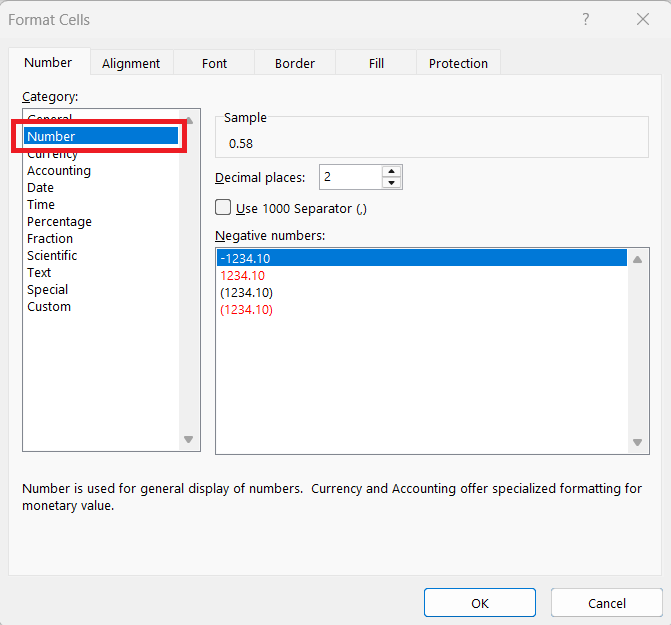Image resolution: width=671 pixels, height=625 pixels.
Task: Click the Category list scroll-down arrow
Action: [x=189, y=439]
